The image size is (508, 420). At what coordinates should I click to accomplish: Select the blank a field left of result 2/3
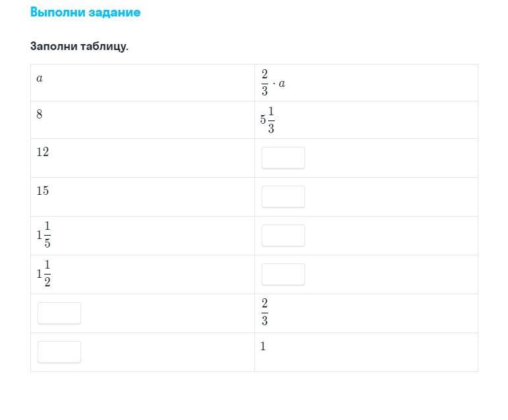(x=59, y=313)
